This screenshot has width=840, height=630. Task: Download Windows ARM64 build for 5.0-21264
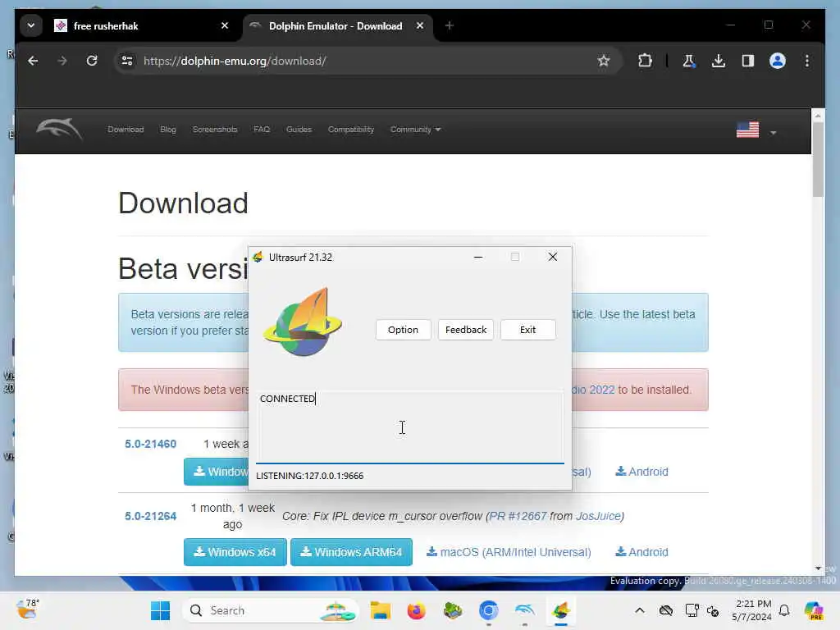pyautogui.click(x=351, y=552)
